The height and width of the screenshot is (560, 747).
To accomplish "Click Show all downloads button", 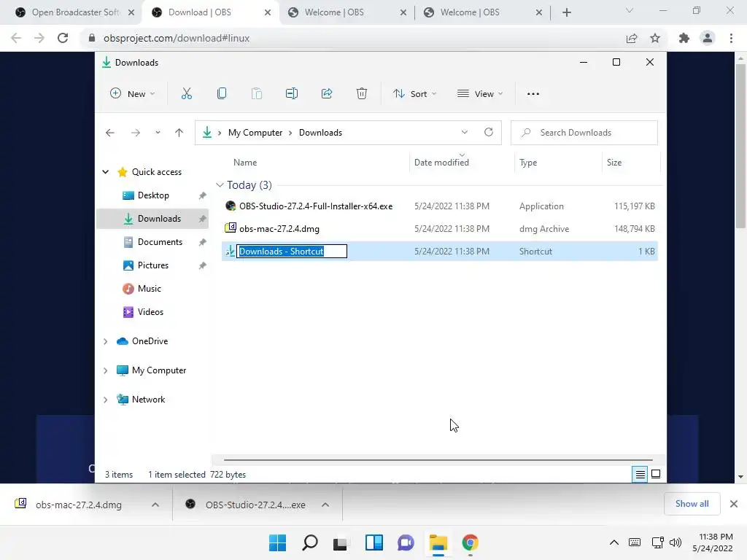I will coord(692,504).
